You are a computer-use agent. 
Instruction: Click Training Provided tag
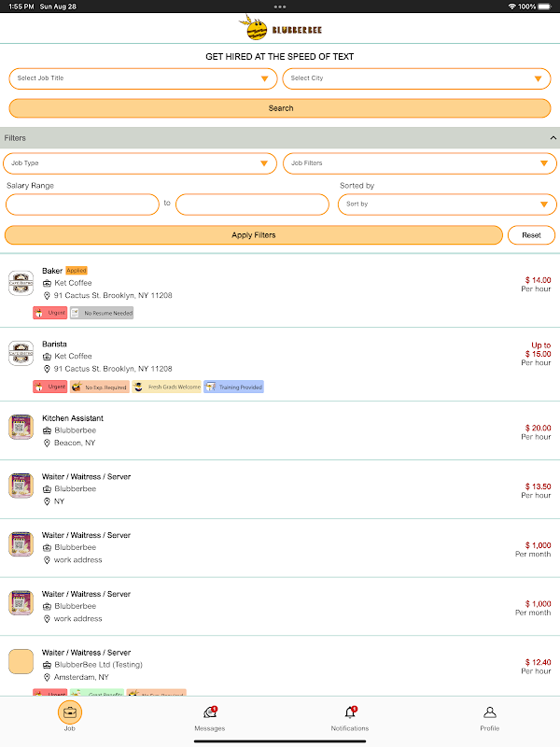[x=234, y=387]
